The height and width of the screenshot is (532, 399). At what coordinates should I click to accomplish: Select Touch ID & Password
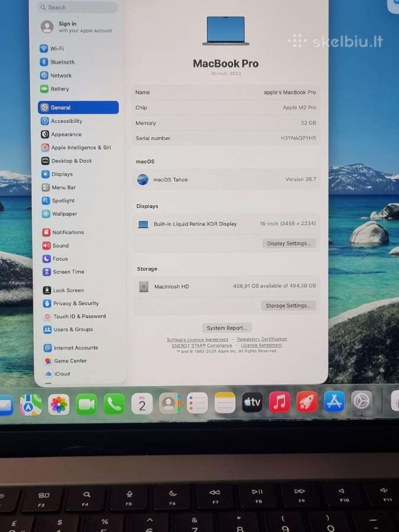click(74, 316)
